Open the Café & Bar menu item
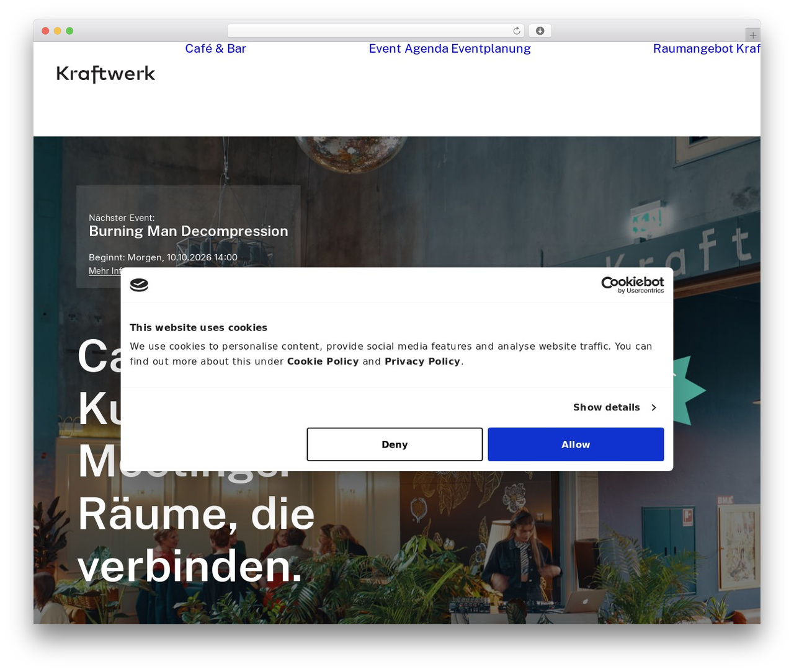The height and width of the screenshot is (672, 794). click(216, 48)
